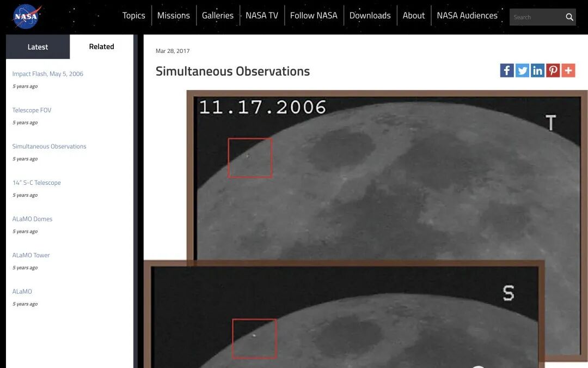
Task: Open the Missions menu
Action: (173, 15)
